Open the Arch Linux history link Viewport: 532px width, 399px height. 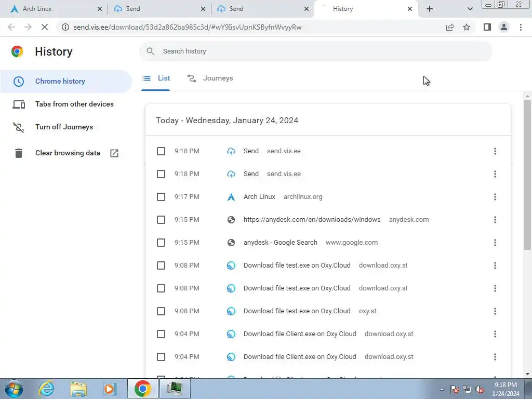[x=259, y=197]
